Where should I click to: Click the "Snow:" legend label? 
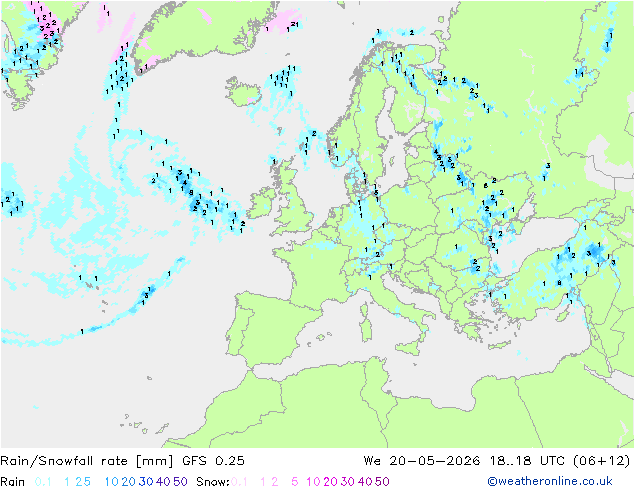click(x=213, y=482)
